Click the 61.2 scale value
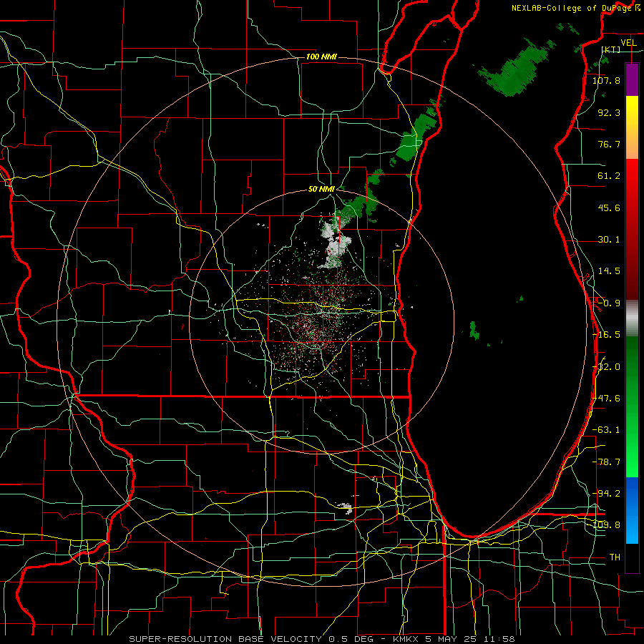Screen dimensions: 644x644 [609, 176]
